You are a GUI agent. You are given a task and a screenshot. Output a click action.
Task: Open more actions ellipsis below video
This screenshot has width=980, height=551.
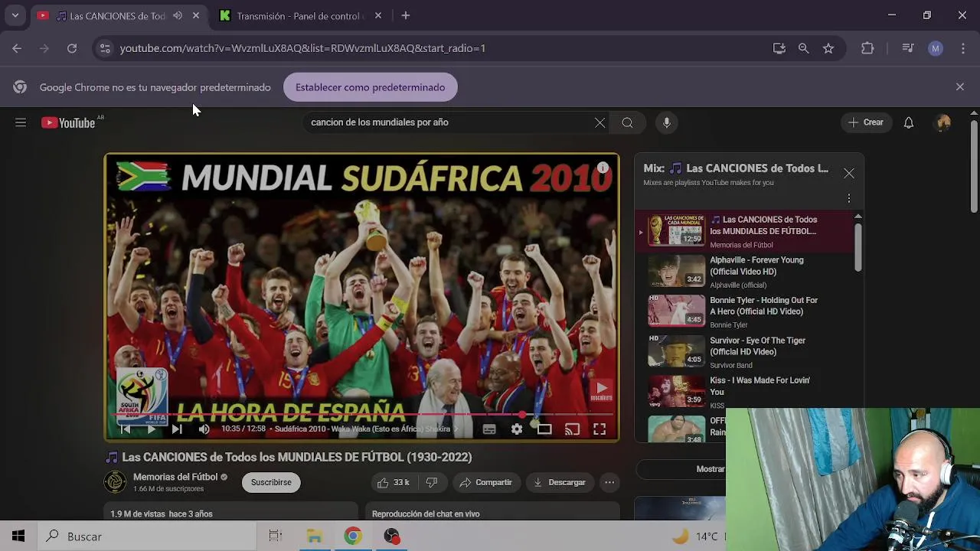click(x=609, y=482)
